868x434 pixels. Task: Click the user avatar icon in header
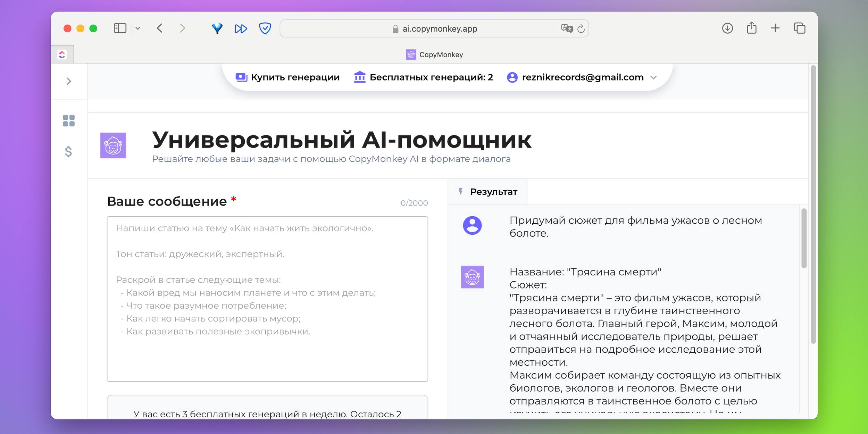point(512,77)
